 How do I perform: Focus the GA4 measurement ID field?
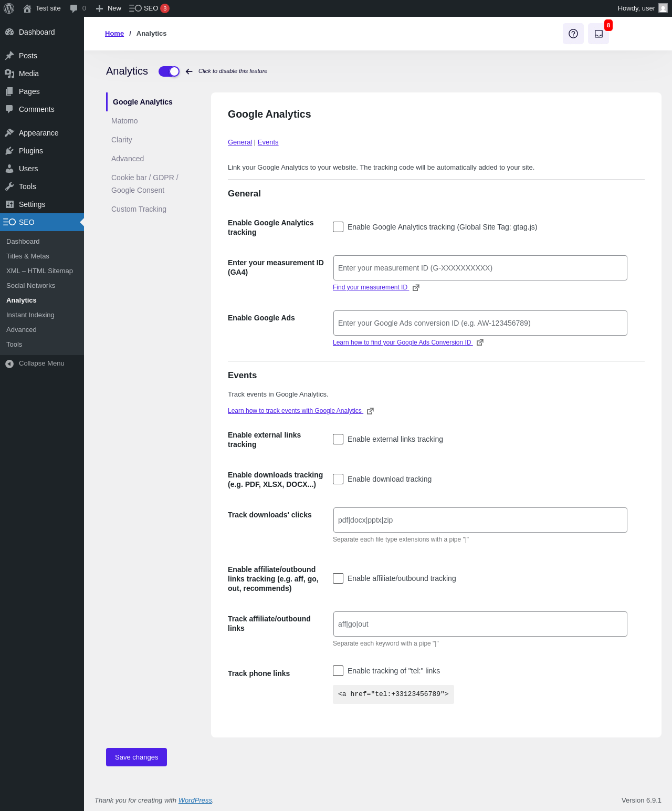pyautogui.click(x=480, y=268)
